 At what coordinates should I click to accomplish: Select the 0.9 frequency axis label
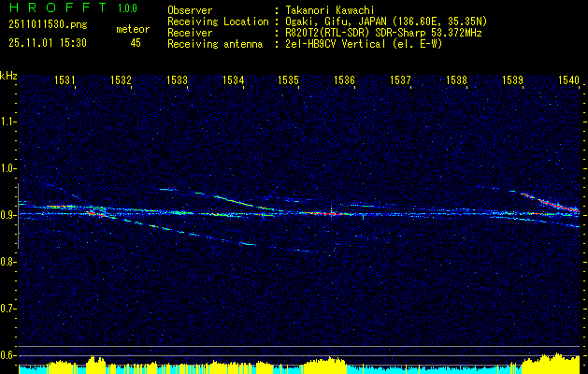point(7,215)
